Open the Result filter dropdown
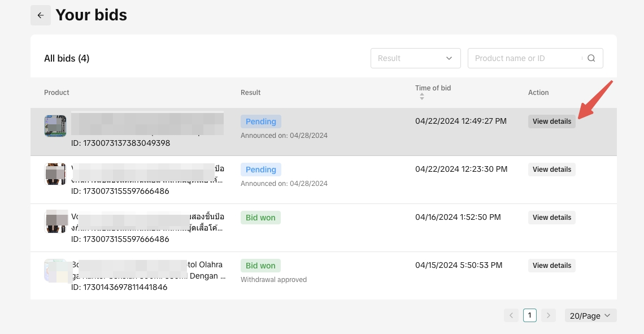 [x=415, y=58]
